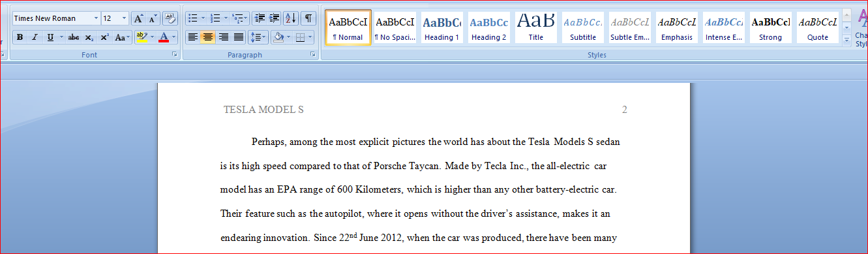Screen dimensions: 868x254
Task: Apply red font color
Action: [164, 37]
